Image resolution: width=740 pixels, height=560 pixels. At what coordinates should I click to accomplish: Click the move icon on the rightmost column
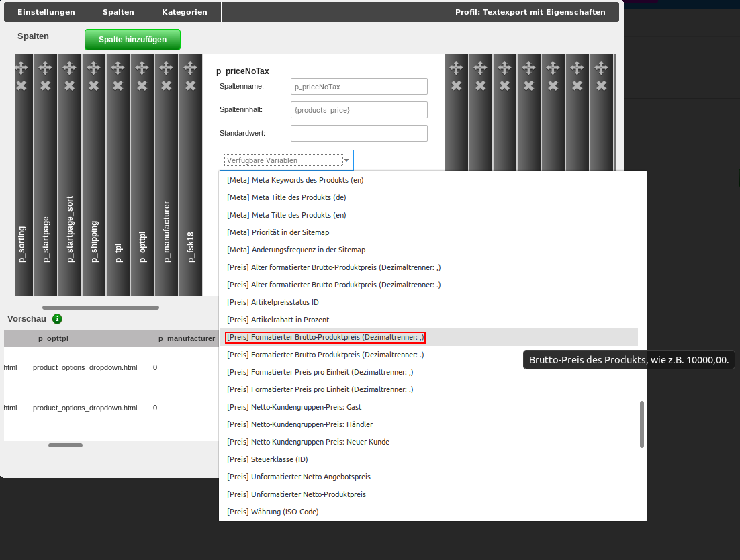coord(600,66)
